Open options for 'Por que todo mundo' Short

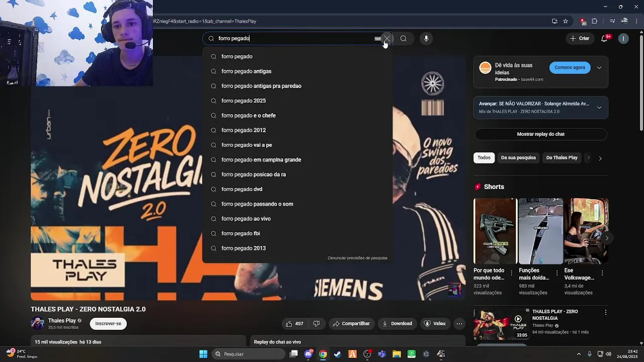click(512, 273)
